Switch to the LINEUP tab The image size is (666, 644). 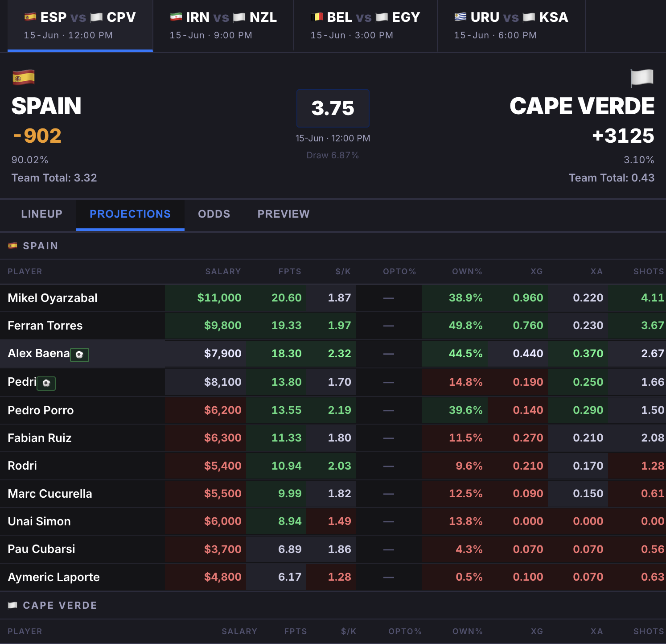[x=42, y=214]
